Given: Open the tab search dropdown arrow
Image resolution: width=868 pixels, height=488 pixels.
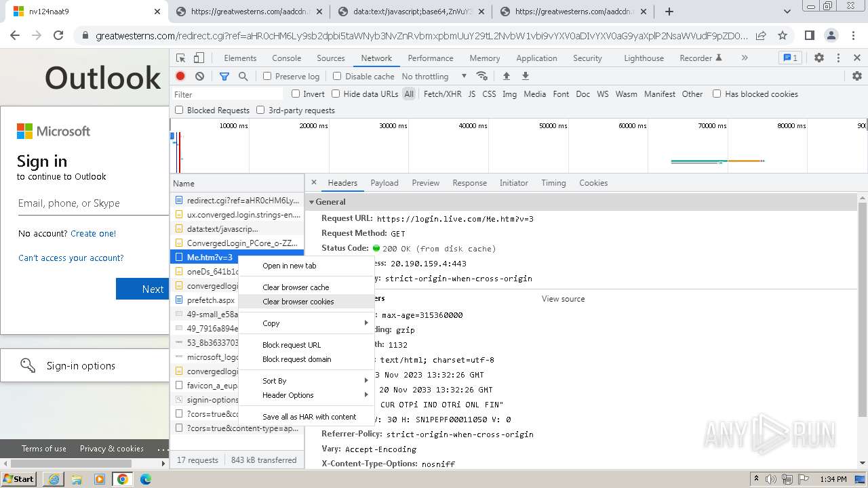Looking at the screenshot, I should pos(787,12).
